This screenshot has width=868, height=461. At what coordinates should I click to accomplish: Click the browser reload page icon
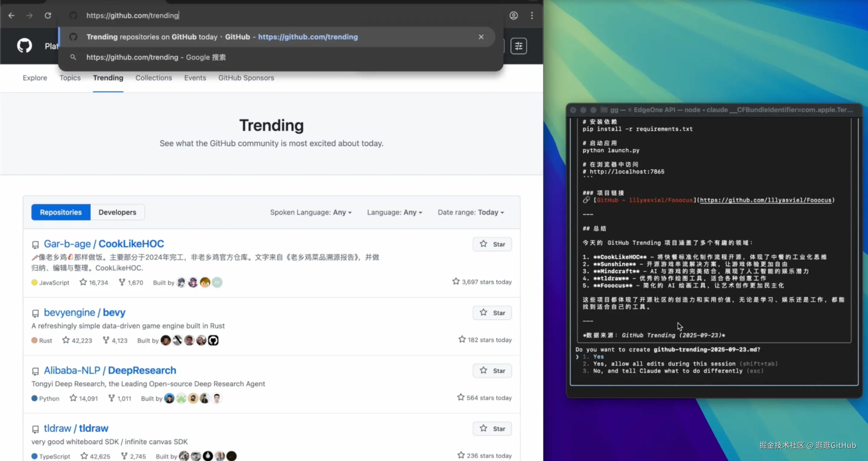(48, 15)
